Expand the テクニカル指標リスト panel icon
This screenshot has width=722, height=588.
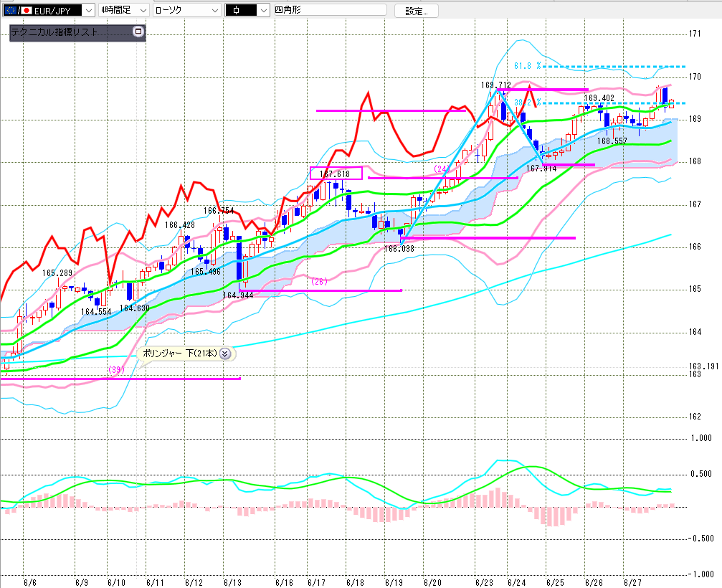pyautogui.click(x=138, y=32)
